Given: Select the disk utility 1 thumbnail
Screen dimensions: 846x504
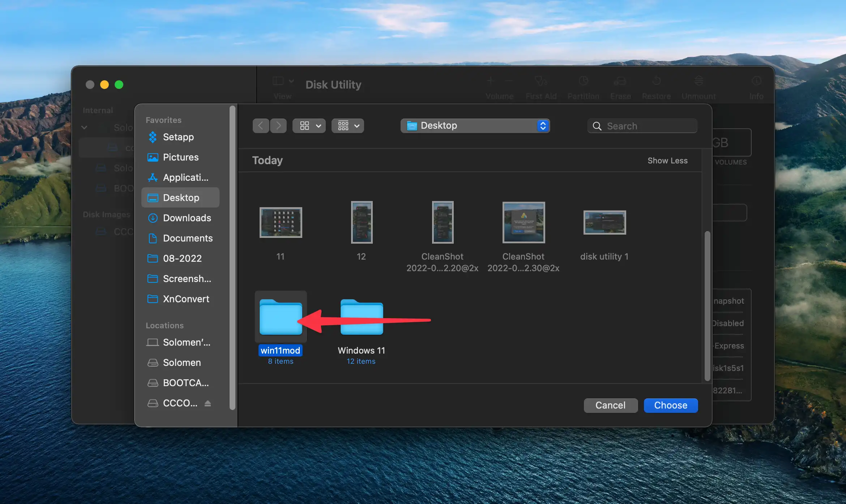Looking at the screenshot, I should coord(604,222).
